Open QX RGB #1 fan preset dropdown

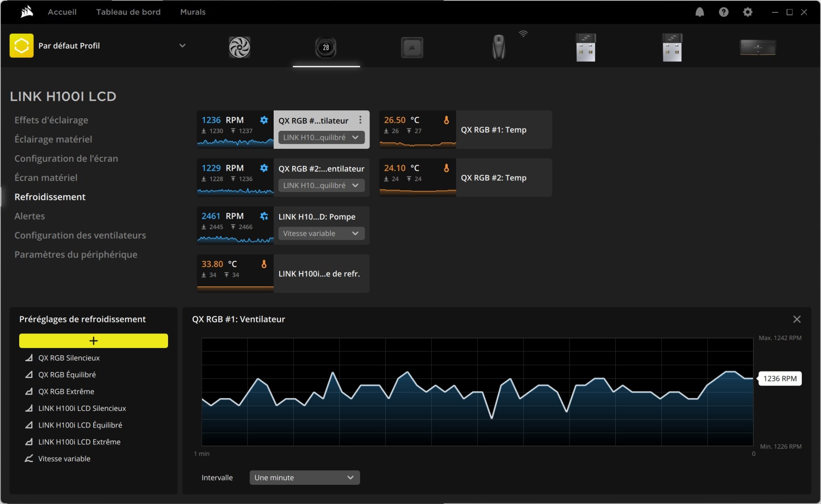click(x=322, y=138)
